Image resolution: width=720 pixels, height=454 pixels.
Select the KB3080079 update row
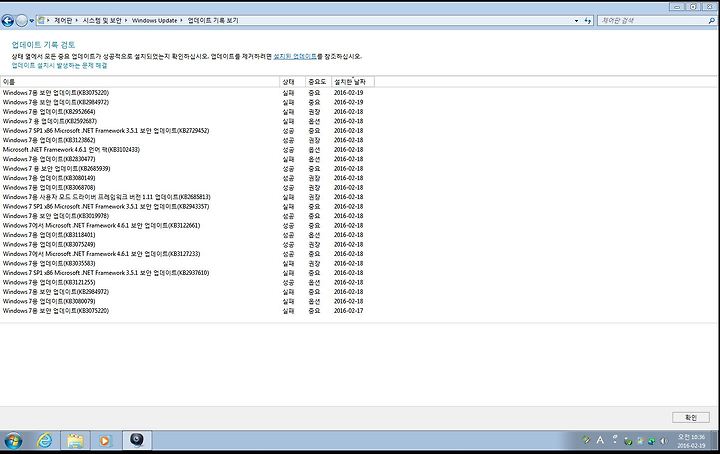click(x=187, y=302)
